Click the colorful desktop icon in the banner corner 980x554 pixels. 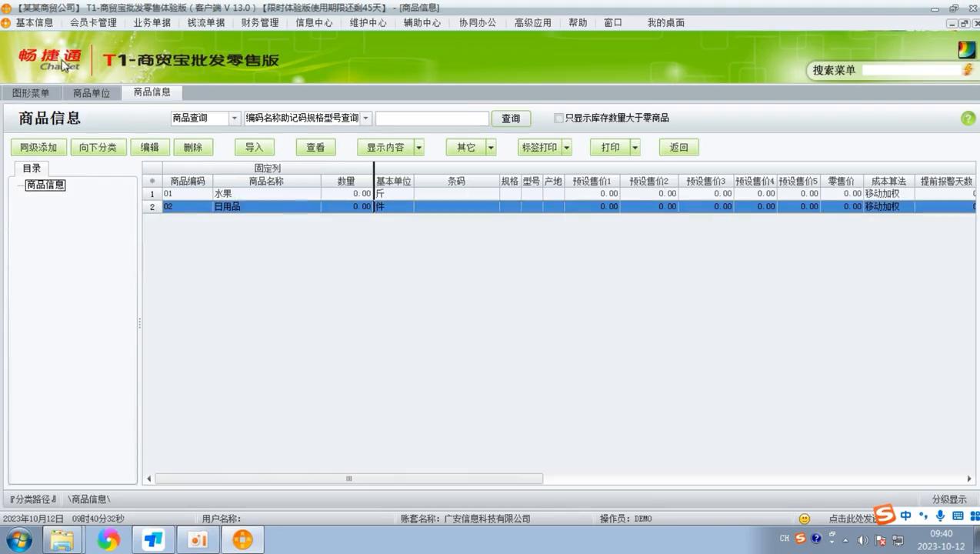coord(966,48)
